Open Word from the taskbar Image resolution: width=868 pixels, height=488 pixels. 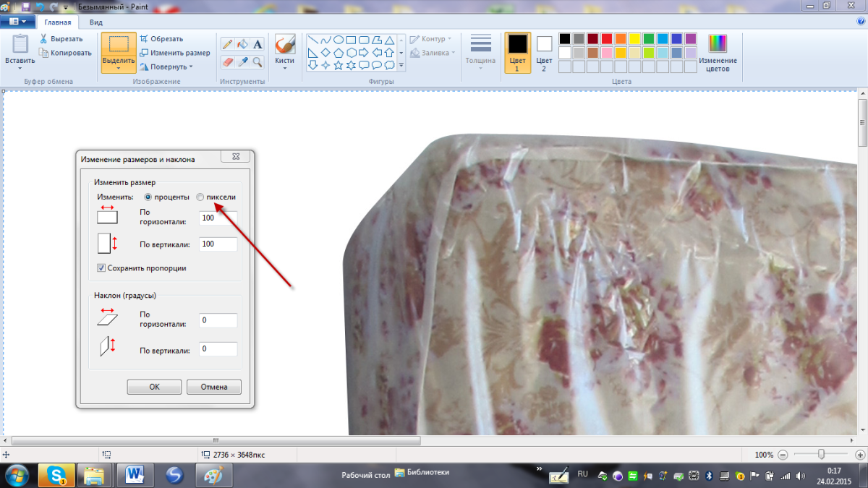click(135, 475)
